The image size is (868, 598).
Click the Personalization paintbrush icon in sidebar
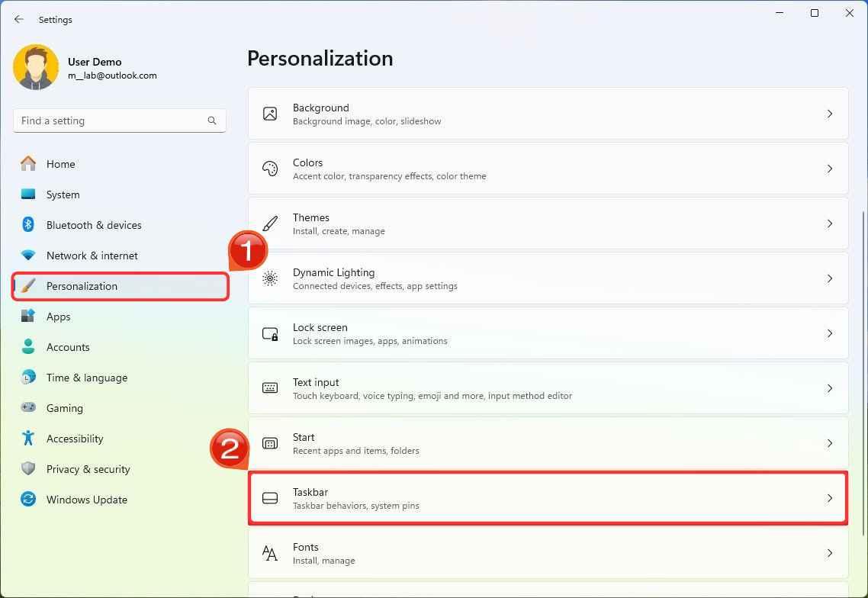28,286
